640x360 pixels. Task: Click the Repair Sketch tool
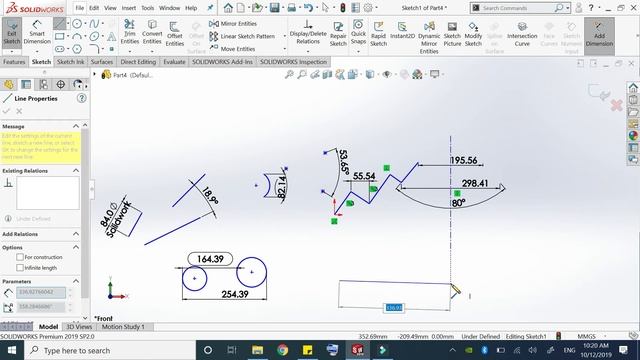click(x=338, y=33)
